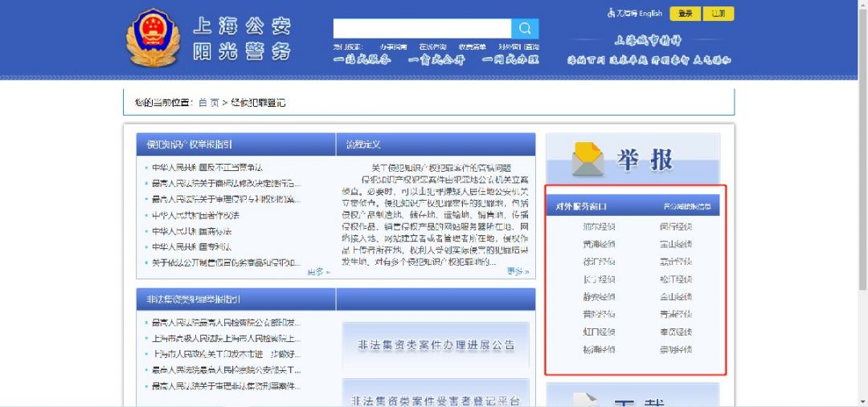Click the search magnifier icon
868x407 pixels.
(525, 29)
